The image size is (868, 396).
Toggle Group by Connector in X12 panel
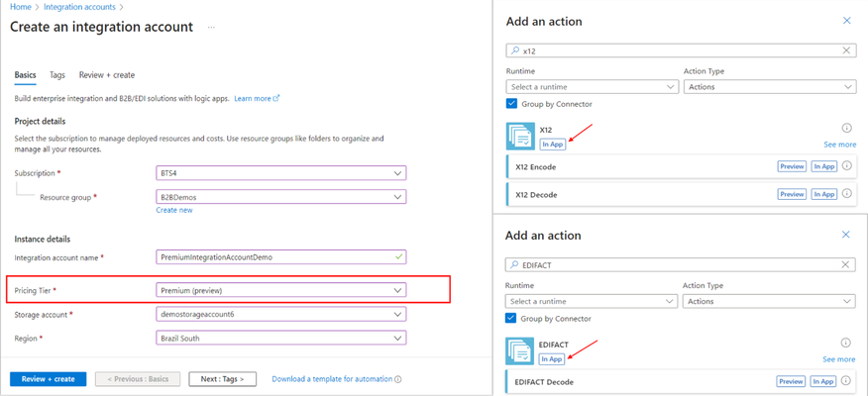coord(511,103)
